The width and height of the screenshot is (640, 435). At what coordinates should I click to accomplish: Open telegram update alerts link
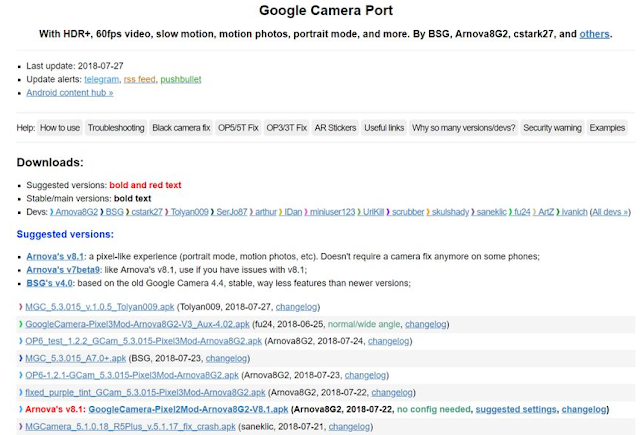(102, 79)
